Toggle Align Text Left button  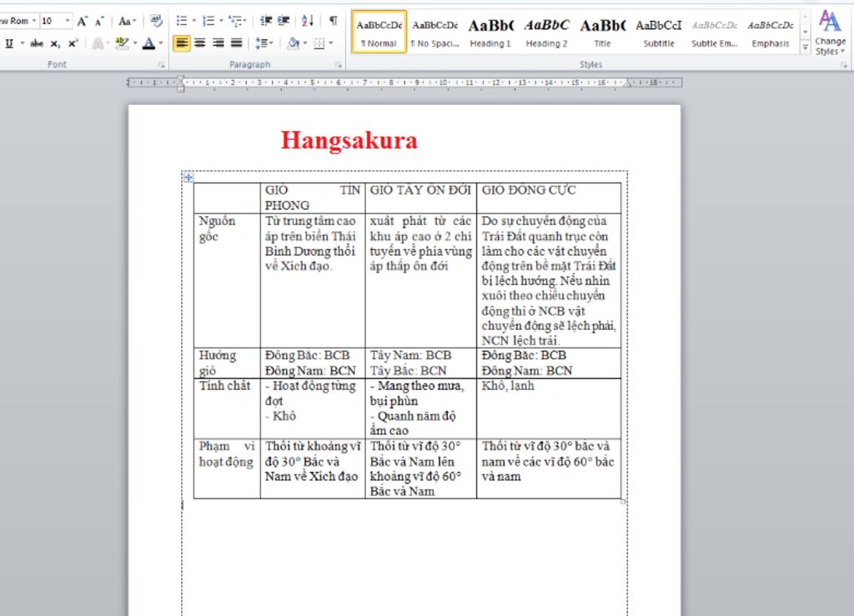(x=182, y=43)
